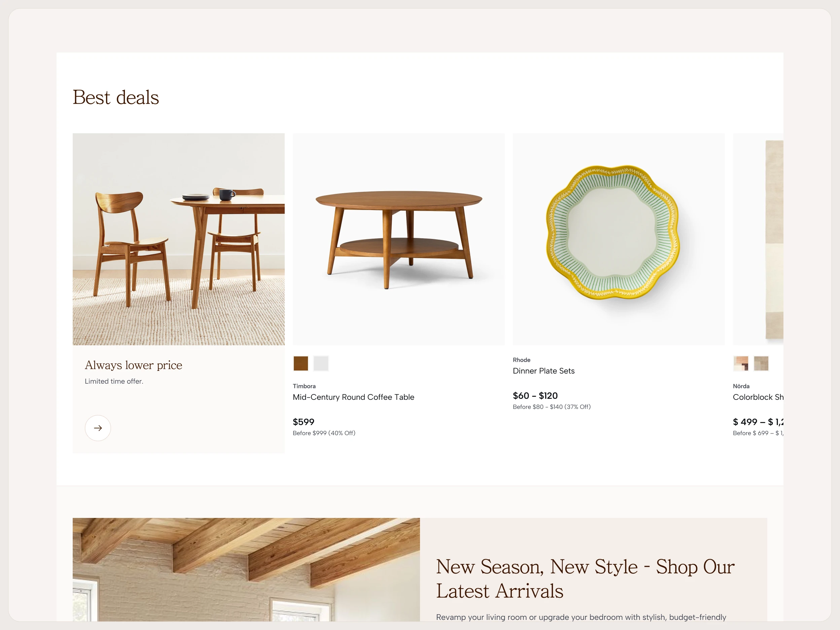Select the Dinner Plate Sets title

click(x=544, y=371)
